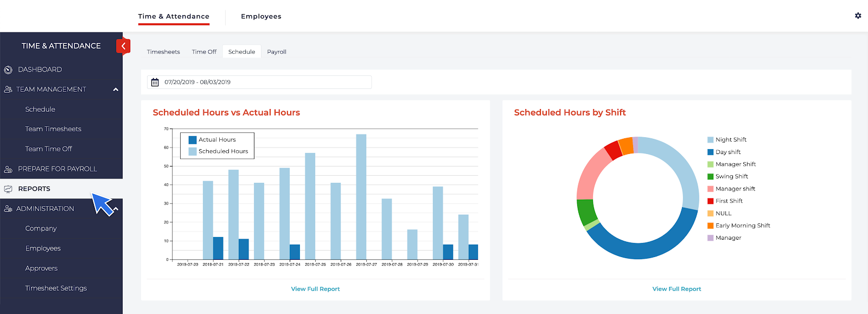Click the Reports chart icon
The image size is (868, 314).
click(8, 189)
